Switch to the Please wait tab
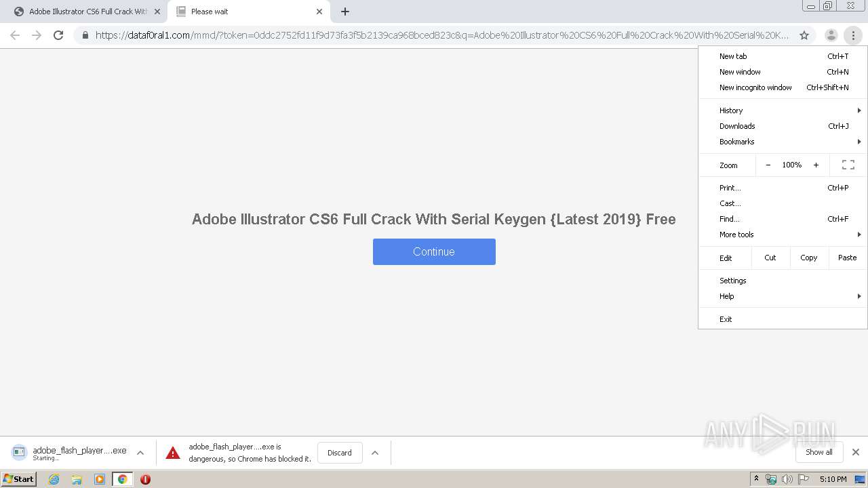The width and height of the screenshot is (868, 488). (x=249, y=12)
